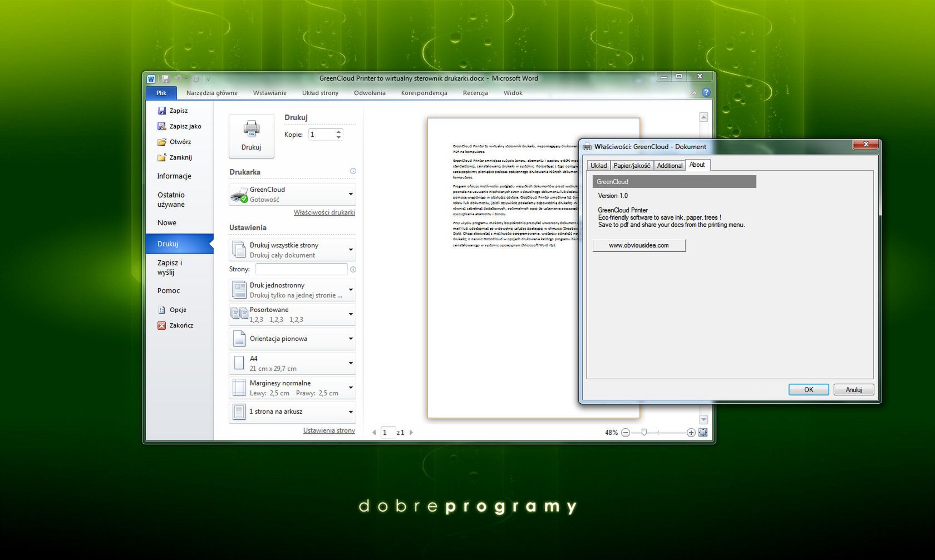This screenshot has width=935, height=560.
Task: Go to the next preview page arrow
Action: click(411, 433)
